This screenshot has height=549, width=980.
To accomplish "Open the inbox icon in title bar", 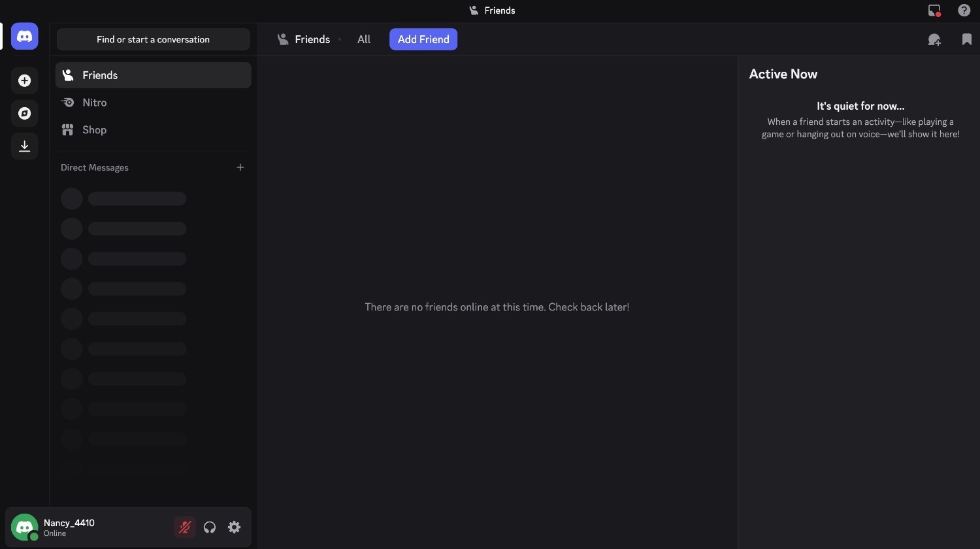I will click(934, 10).
